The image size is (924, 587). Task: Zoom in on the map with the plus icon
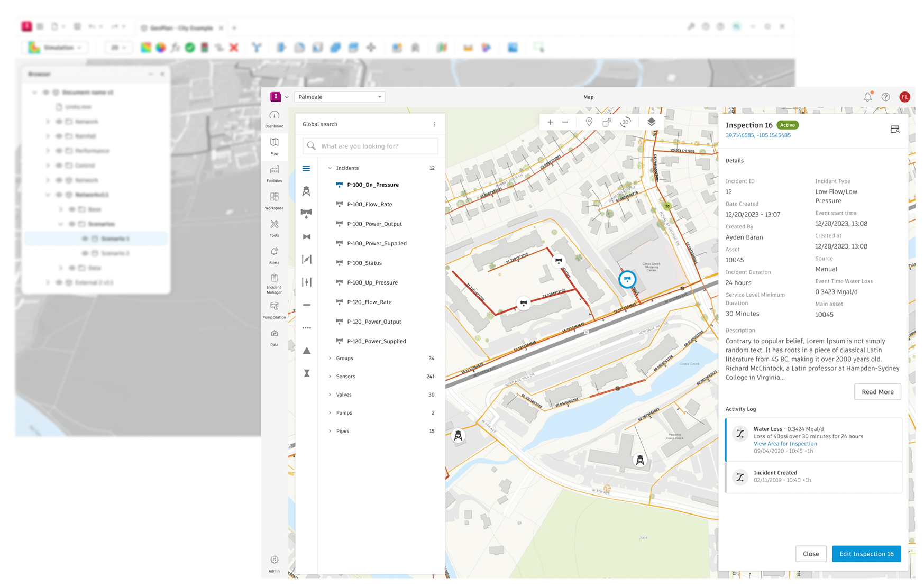[551, 122]
